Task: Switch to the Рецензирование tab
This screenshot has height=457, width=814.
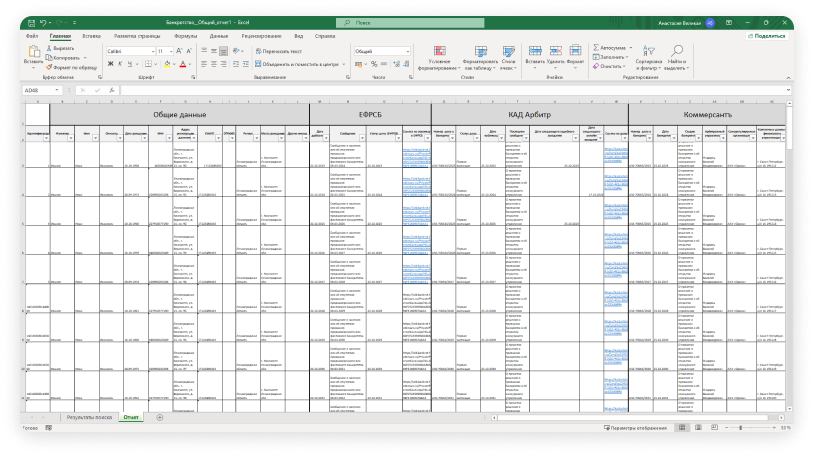Action: coord(261,36)
